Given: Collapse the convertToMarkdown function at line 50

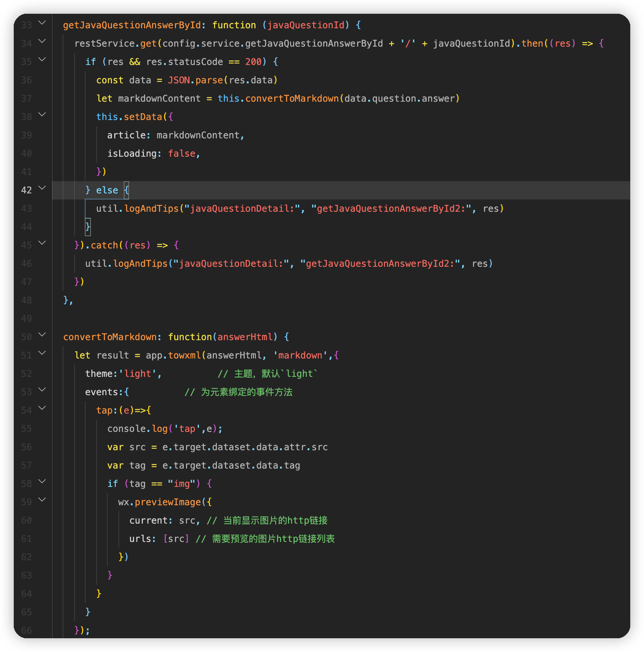Looking at the screenshot, I should point(42,335).
